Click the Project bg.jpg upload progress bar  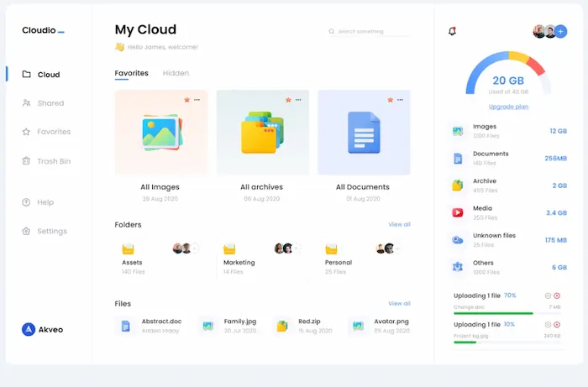(507, 342)
